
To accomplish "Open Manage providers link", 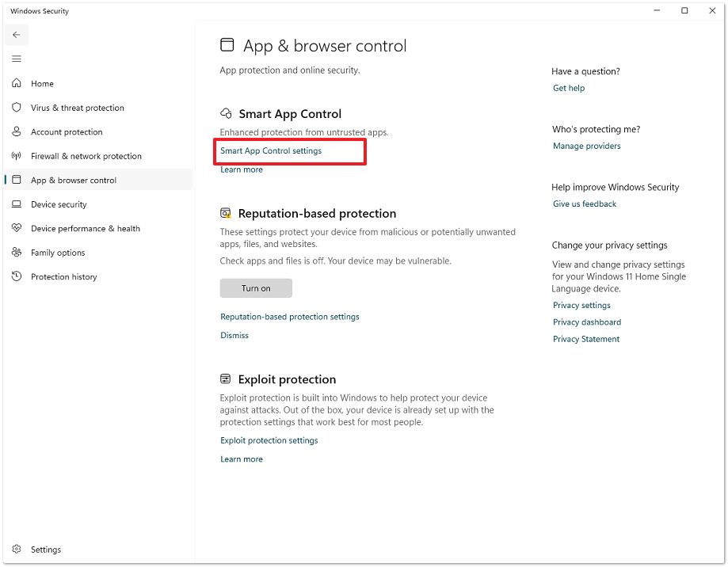I will (587, 146).
